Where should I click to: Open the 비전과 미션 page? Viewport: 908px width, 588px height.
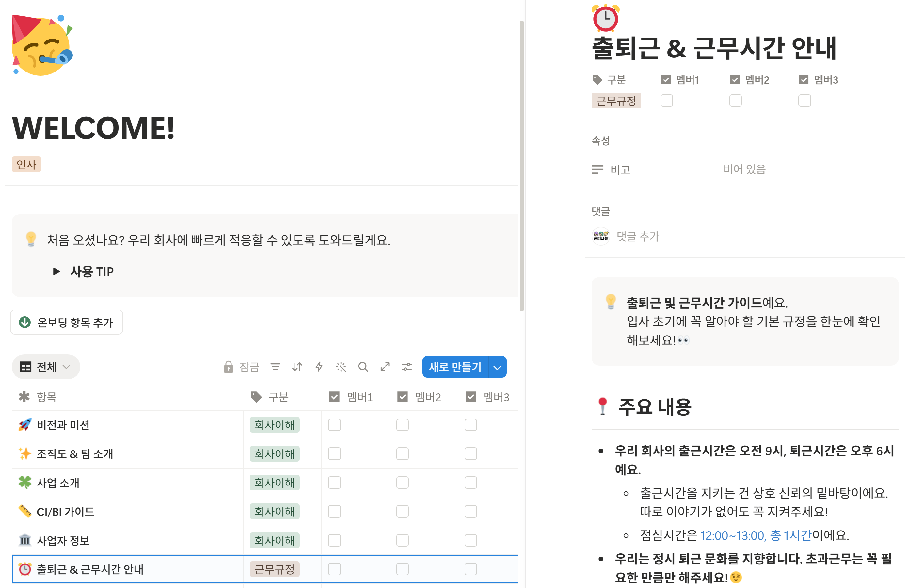tap(63, 425)
